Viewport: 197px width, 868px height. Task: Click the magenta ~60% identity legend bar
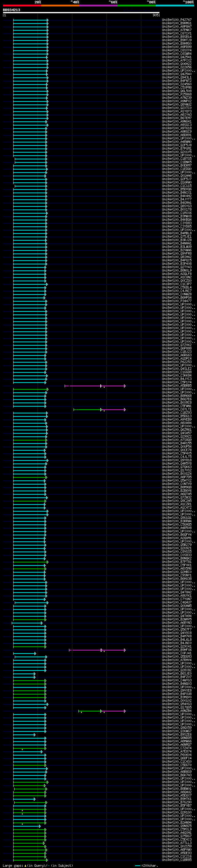(99, 6)
